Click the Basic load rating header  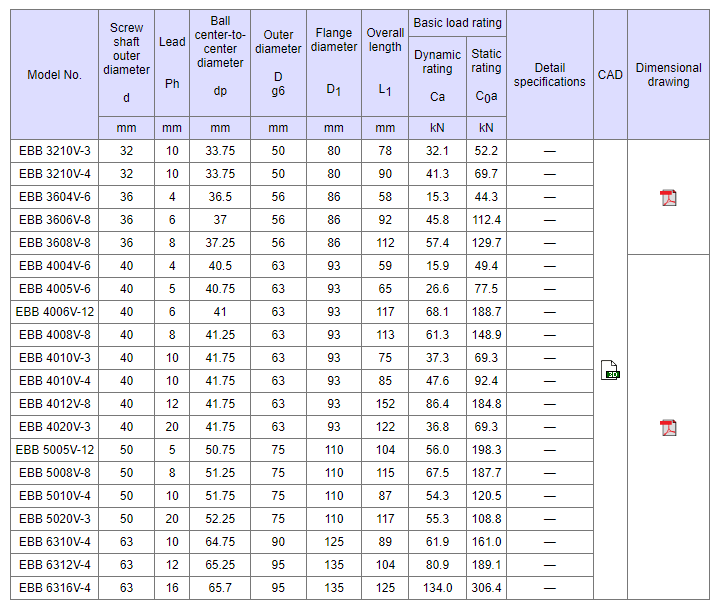(x=460, y=23)
